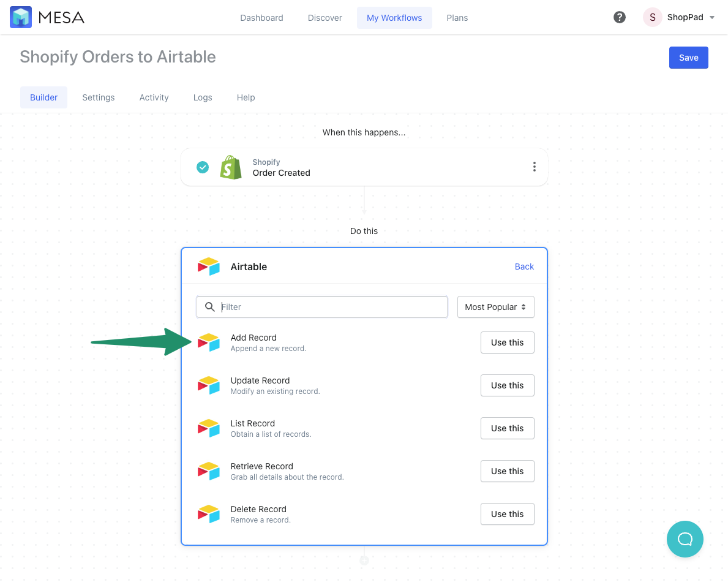Click Use this for Add Record
Image resolution: width=728 pixels, height=582 pixels.
click(x=507, y=342)
